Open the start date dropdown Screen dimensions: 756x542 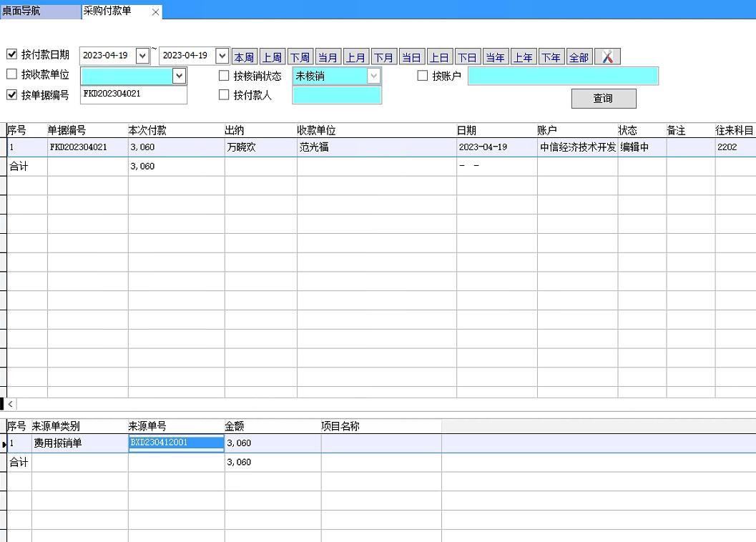[142, 56]
